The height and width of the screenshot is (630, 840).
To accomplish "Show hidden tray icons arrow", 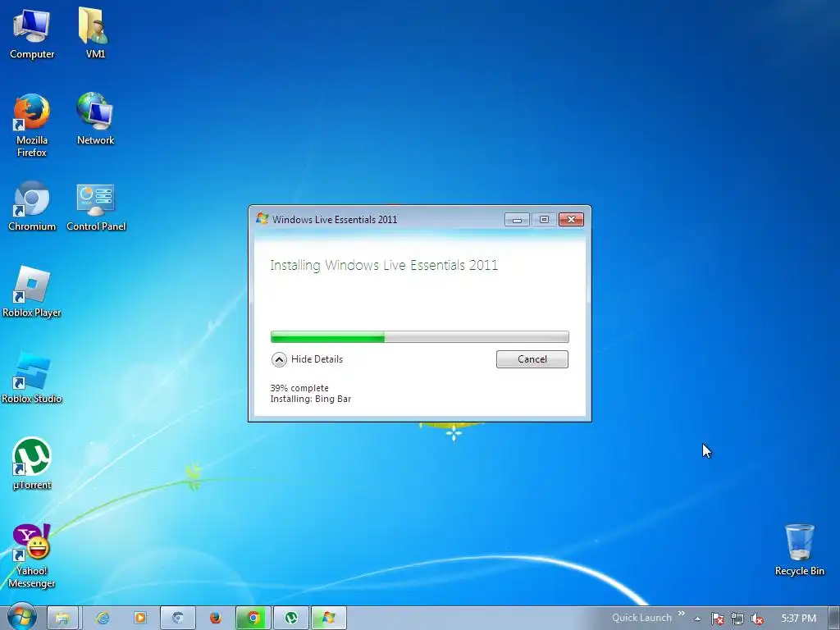I will pyautogui.click(x=697, y=619).
